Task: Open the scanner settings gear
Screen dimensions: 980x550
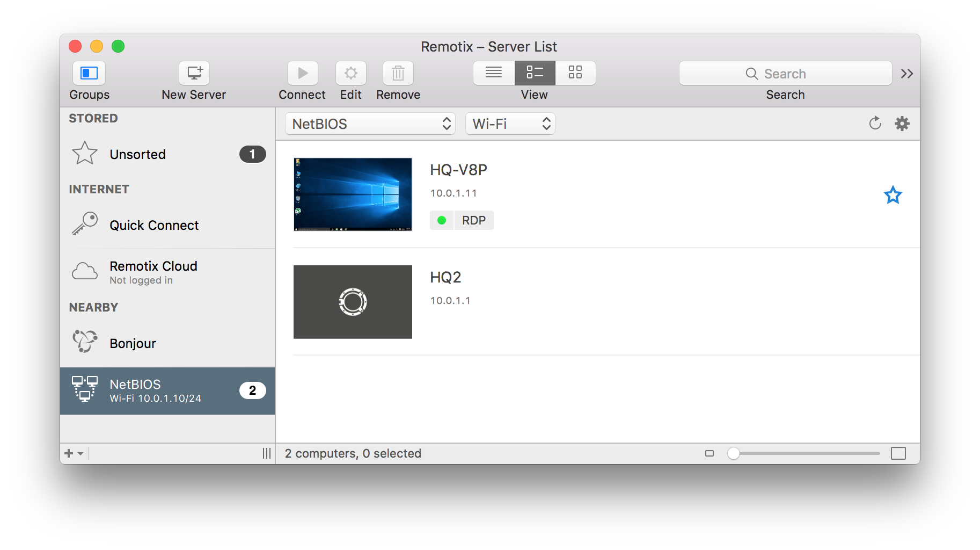Action: tap(902, 124)
